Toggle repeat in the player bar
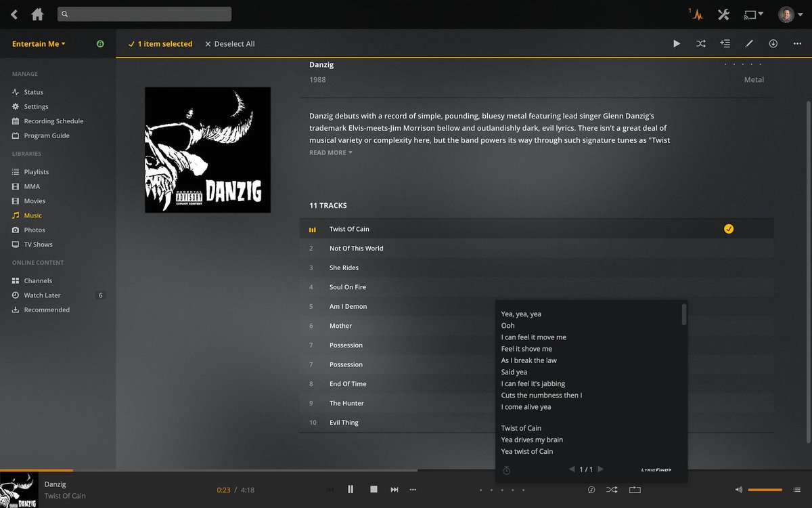The width and height of the screenshot is (812, 508). tap(635, 490)
